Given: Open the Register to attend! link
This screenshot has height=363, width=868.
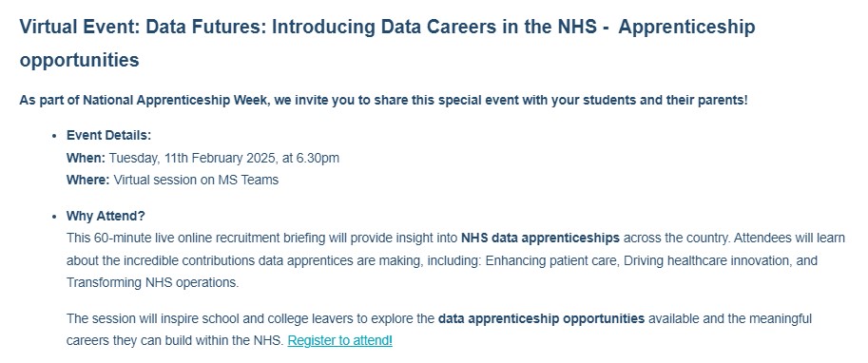Looking at the screenshot, I should coord(340,340).
